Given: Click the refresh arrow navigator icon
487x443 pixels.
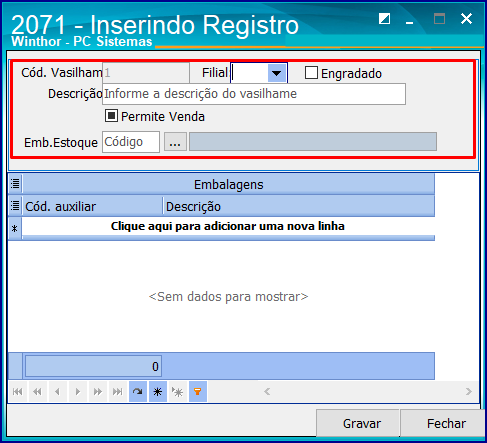Looking at the screenshot, I should [x=138, y=391].
